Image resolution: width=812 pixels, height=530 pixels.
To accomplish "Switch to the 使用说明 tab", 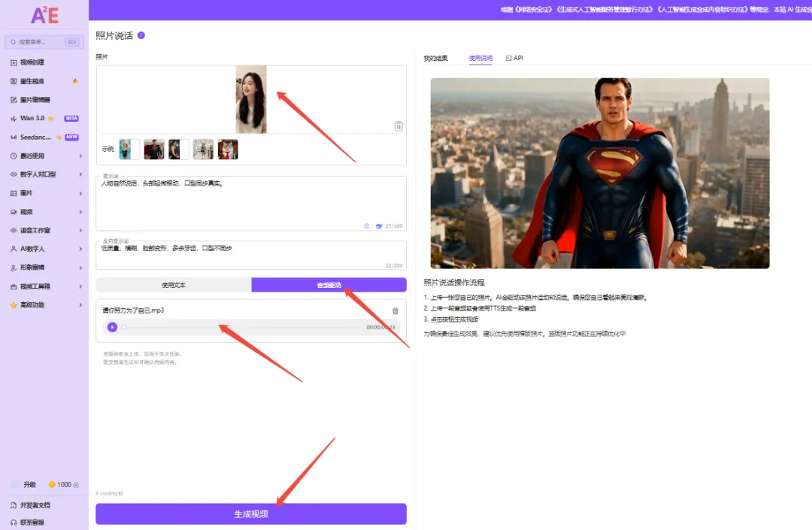I will pos(480,58).
